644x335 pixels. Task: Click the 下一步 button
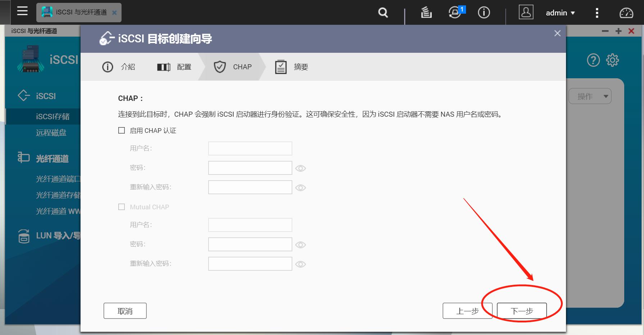coord(521,311)
